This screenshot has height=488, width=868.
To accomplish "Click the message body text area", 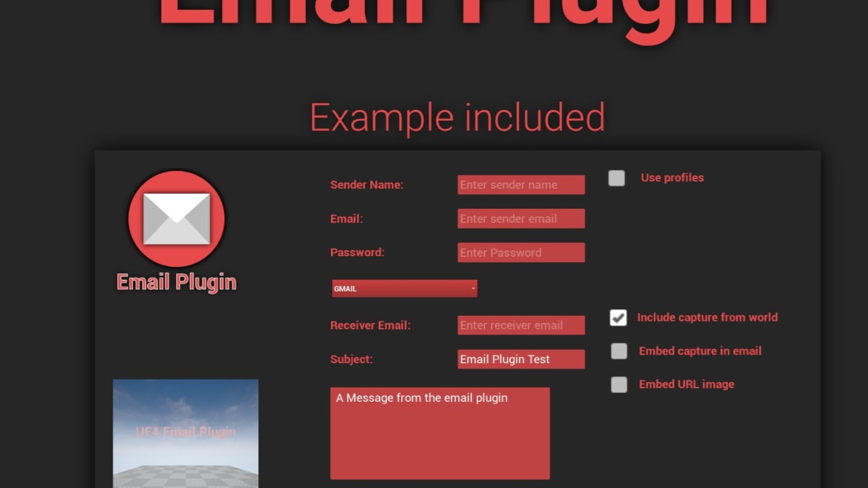I will click(x=439, y=434).
